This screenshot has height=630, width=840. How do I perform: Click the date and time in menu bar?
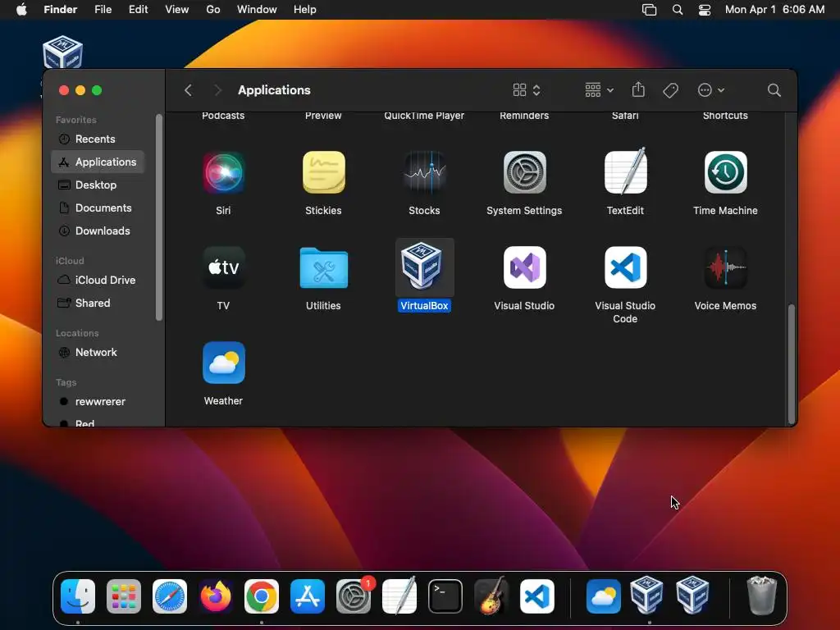tap(774, 10)
